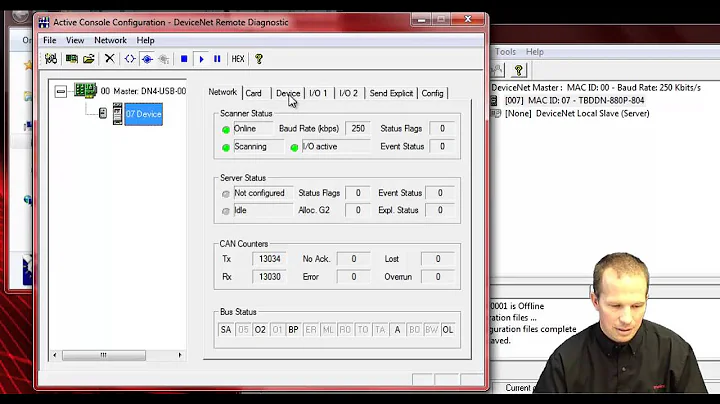Switch to the Device tab
The width and height of the screenshot is (720, 404).
click(288, 93)
